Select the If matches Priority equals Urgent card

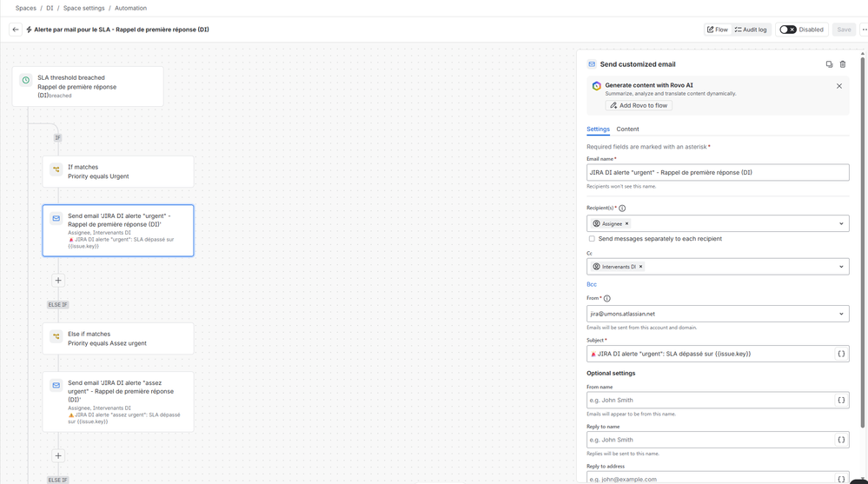118,172
